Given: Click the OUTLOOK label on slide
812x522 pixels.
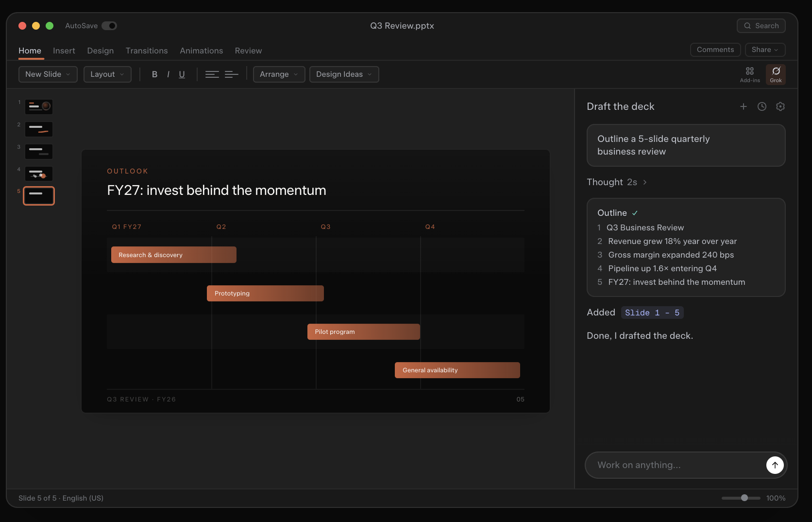Looking at the screenshot, I should coord(128,171).
